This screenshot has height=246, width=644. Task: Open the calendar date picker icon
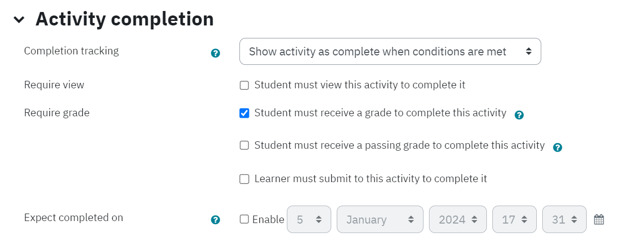[599, 220]
